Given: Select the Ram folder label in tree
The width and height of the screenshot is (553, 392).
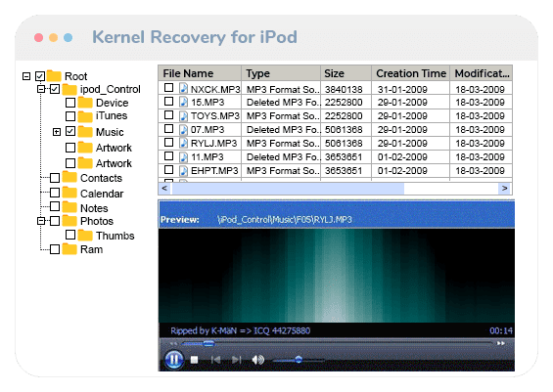Looking at the screenshot, I should [91, 249].
